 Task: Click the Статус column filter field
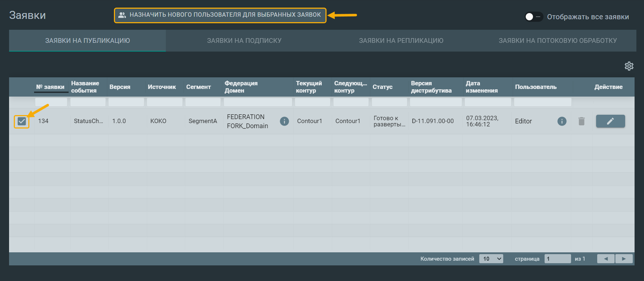(389, 102)
